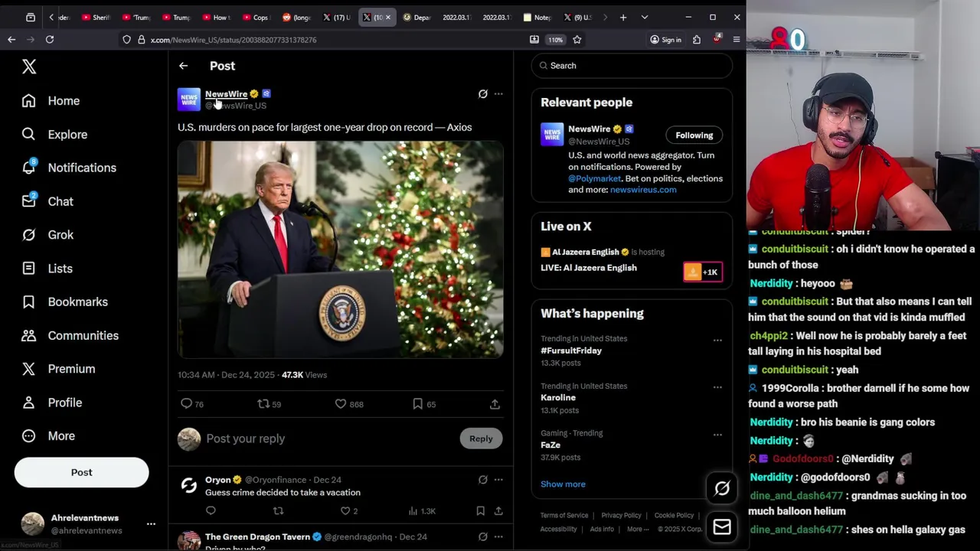980x551 pixels.
Task: Click the back arrow beside Post
Action: pos(183,66)
